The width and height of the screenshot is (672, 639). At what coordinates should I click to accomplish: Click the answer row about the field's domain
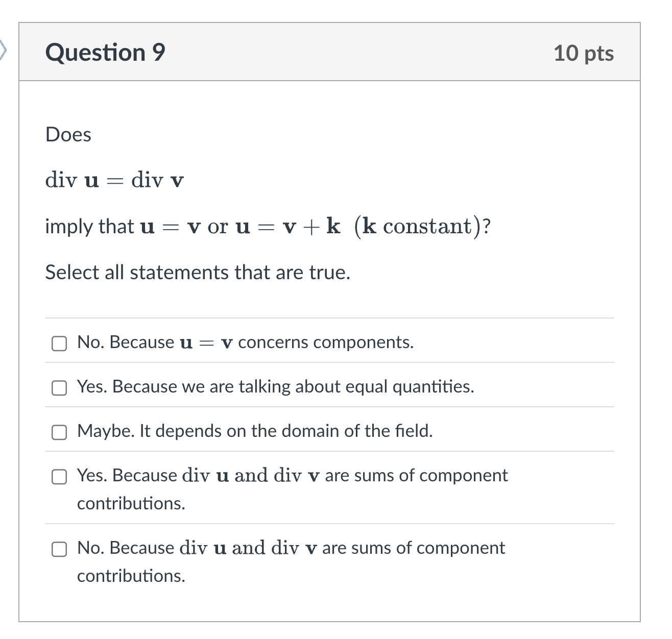pos(254,431)
